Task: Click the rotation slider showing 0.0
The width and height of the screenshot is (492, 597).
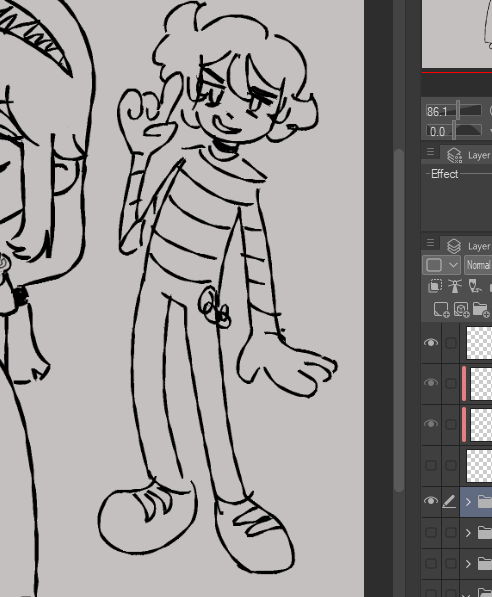Action: tap(454, 131)
